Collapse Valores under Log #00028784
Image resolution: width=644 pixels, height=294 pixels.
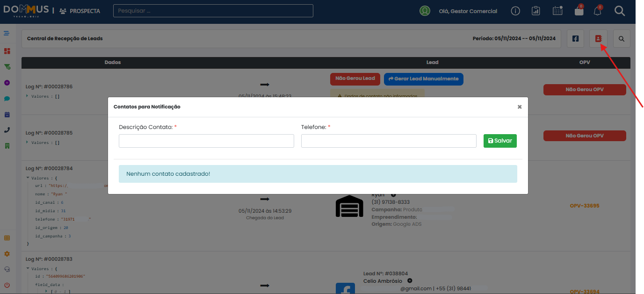(28, 178)
